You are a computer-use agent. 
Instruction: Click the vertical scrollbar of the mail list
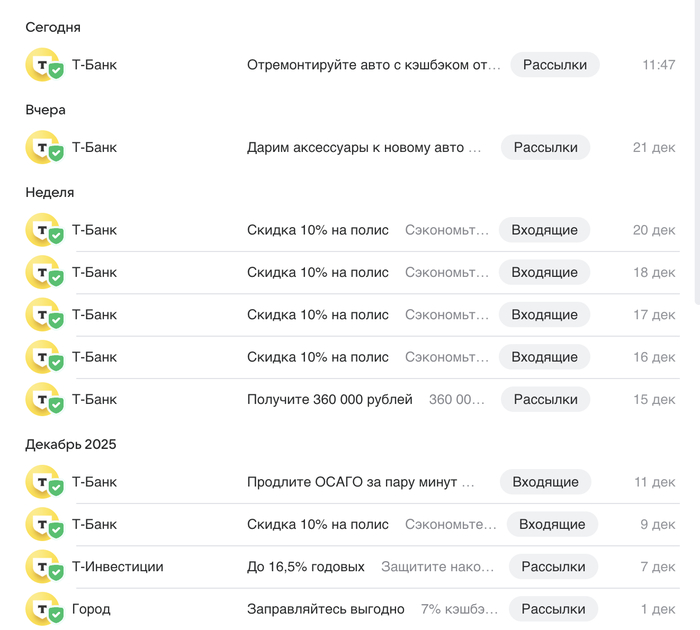pyautogui.click(x=696, y=150)
